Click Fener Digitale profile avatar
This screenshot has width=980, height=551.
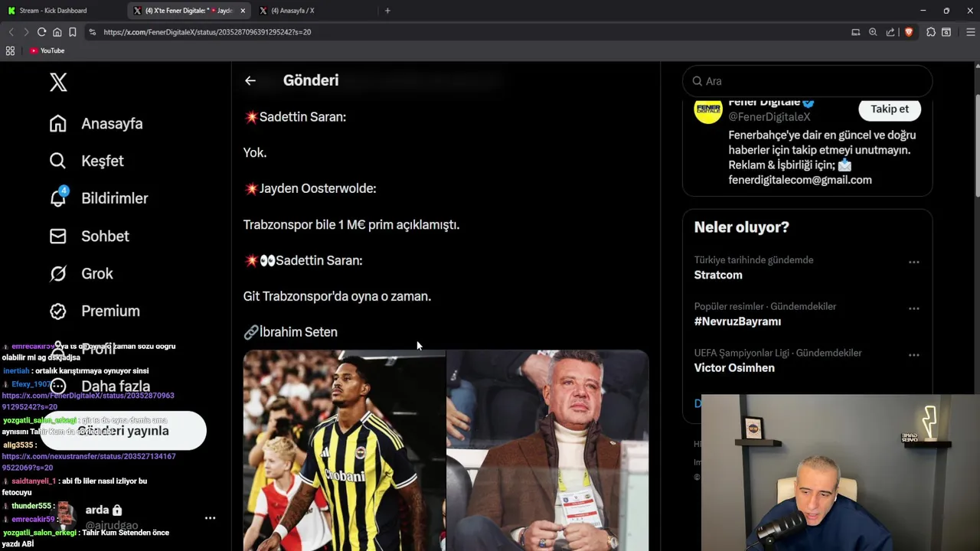click(708, 110)
